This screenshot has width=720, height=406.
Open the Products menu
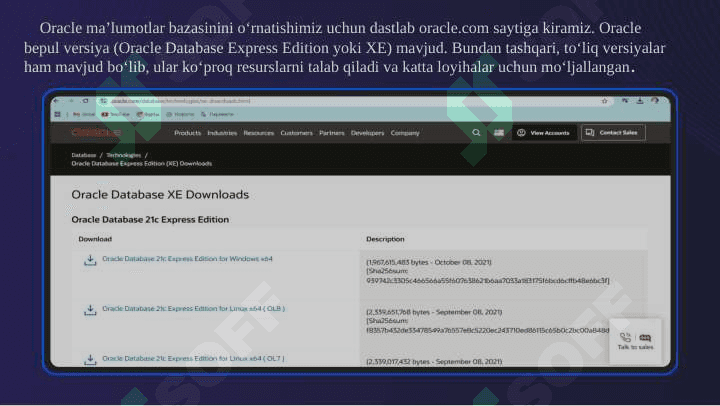pyautogui.click(x=187, y=133)
